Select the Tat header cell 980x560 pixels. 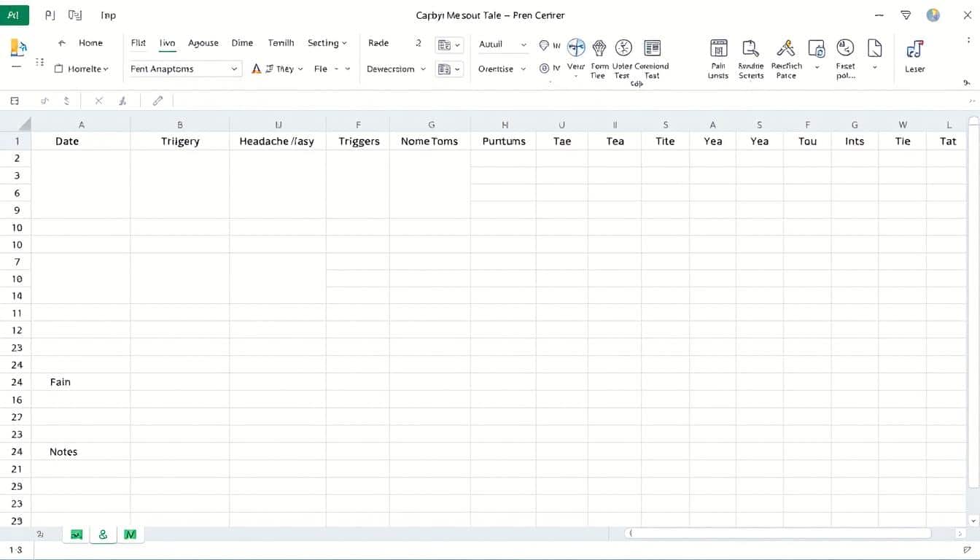(948, 141)
